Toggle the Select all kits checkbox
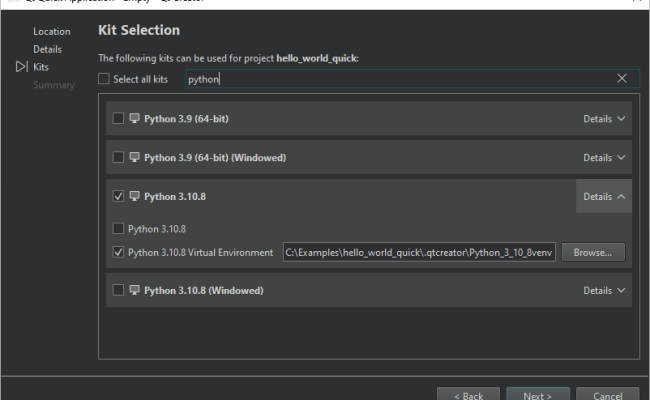 point(104,79)
